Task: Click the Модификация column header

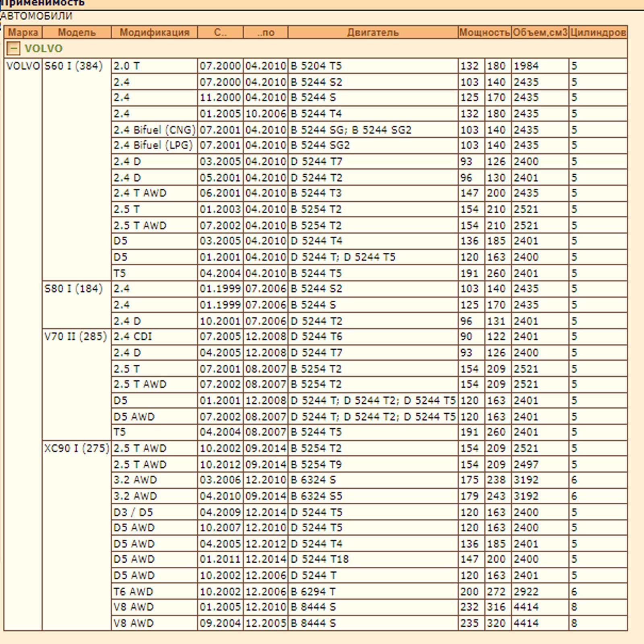Action: 155,32
